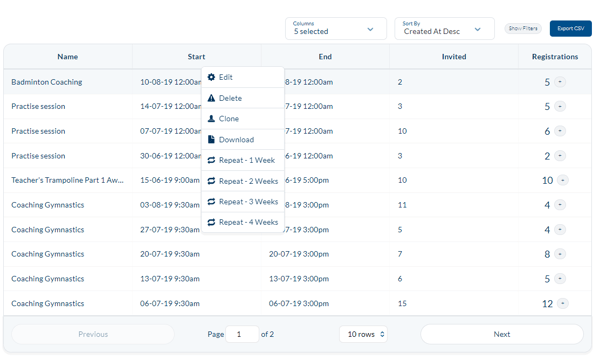Click Practise session starting 14-07-19
Viewport: 600px width, 360px height.
[x=38, y=106]
